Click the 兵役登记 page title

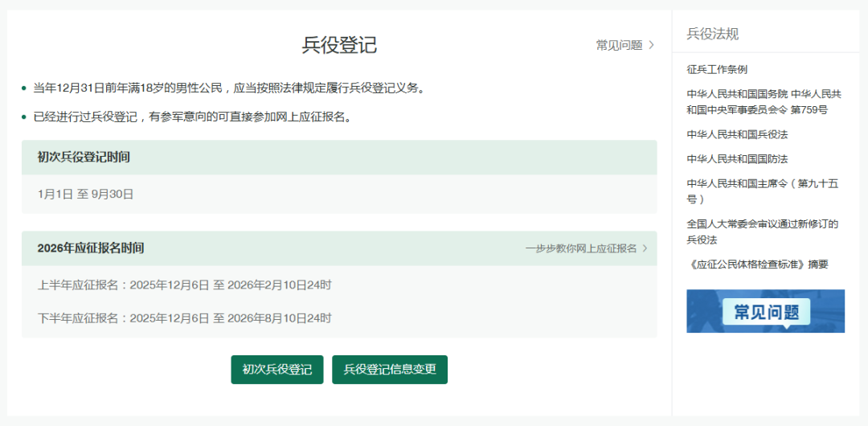point(339,45)
